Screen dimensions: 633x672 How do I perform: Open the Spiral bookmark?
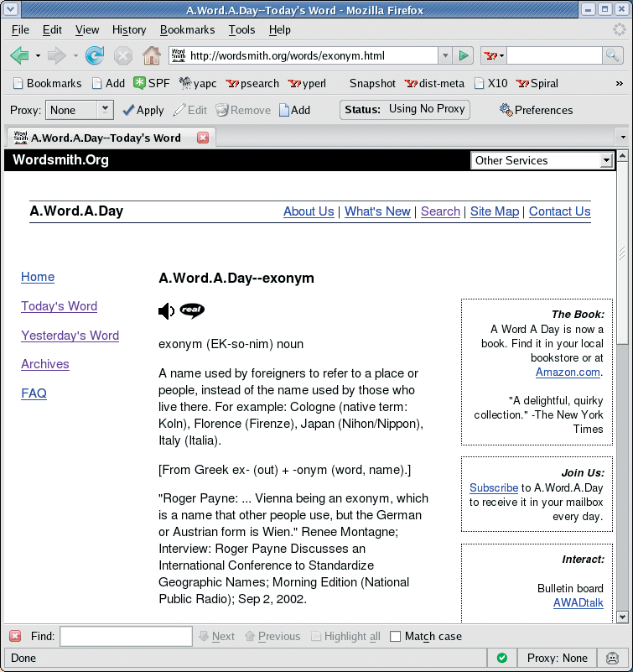tap(537, 83)
